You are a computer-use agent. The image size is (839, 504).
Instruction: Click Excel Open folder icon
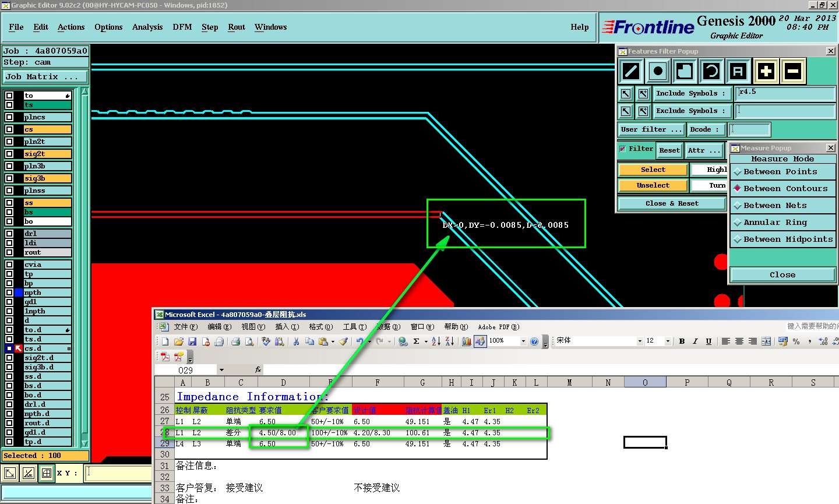[x=178, y=341]
